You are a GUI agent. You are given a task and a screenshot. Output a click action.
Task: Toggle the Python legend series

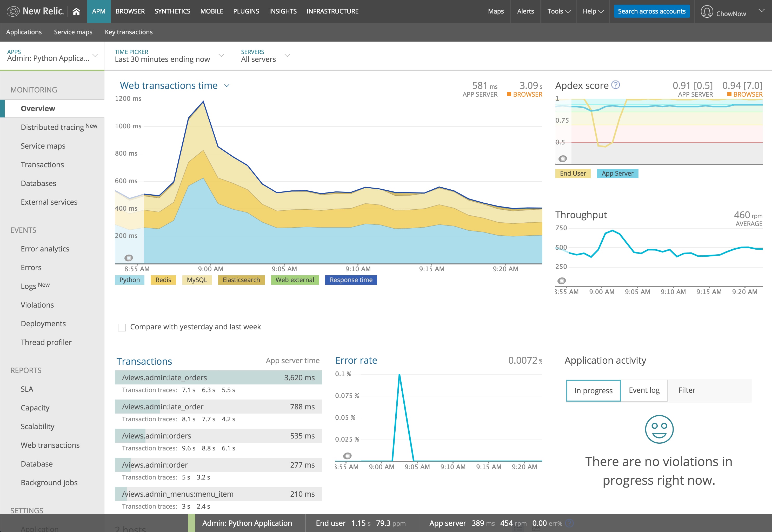[x=130, y=280]
